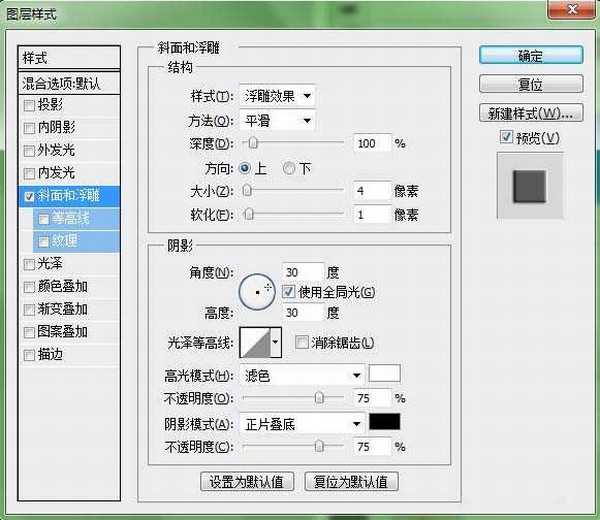Viewport: 600px width, 520px height.
Task: Toggle 使用全局光 (Use Global Light) checkbox
Action: click(x=289, y=292)
